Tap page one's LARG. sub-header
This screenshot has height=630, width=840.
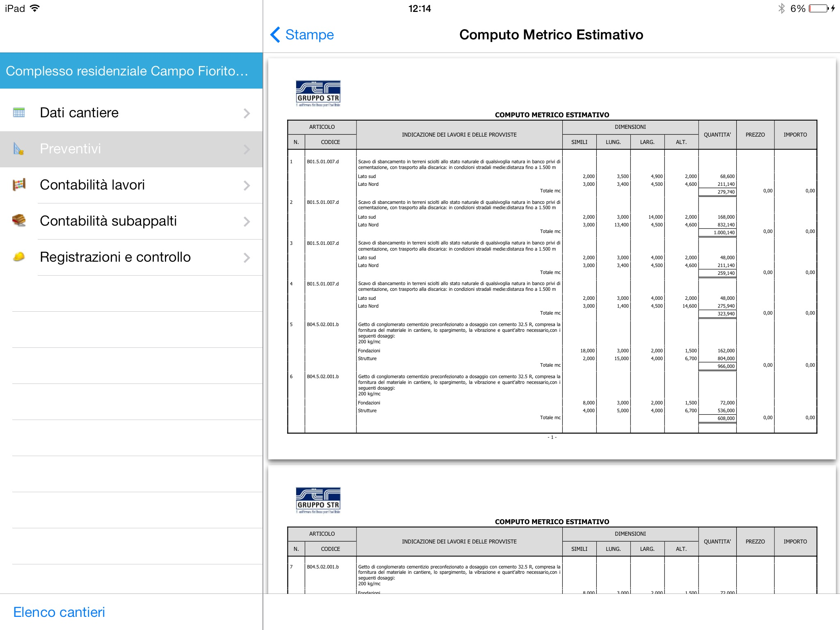click(647, 142)
